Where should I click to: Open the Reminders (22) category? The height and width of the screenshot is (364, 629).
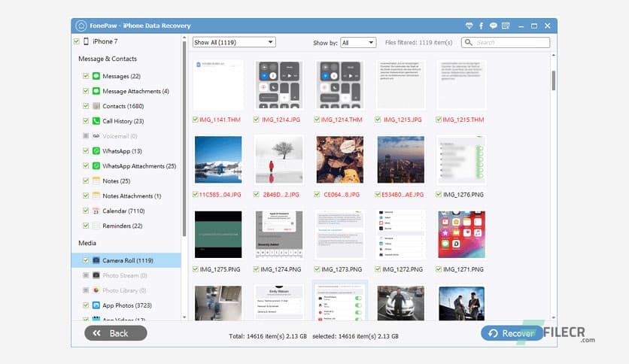click(123, 226)
